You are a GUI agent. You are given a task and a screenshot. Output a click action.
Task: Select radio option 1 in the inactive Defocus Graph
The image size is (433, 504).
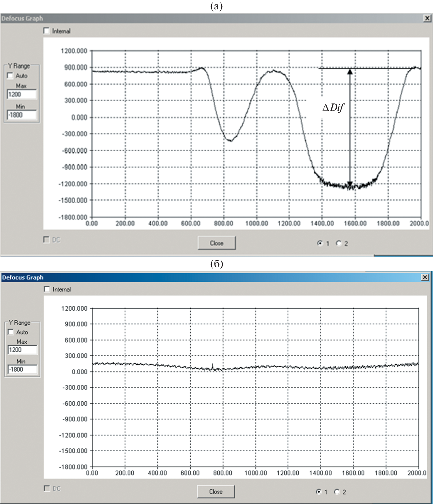coord(320,243)
